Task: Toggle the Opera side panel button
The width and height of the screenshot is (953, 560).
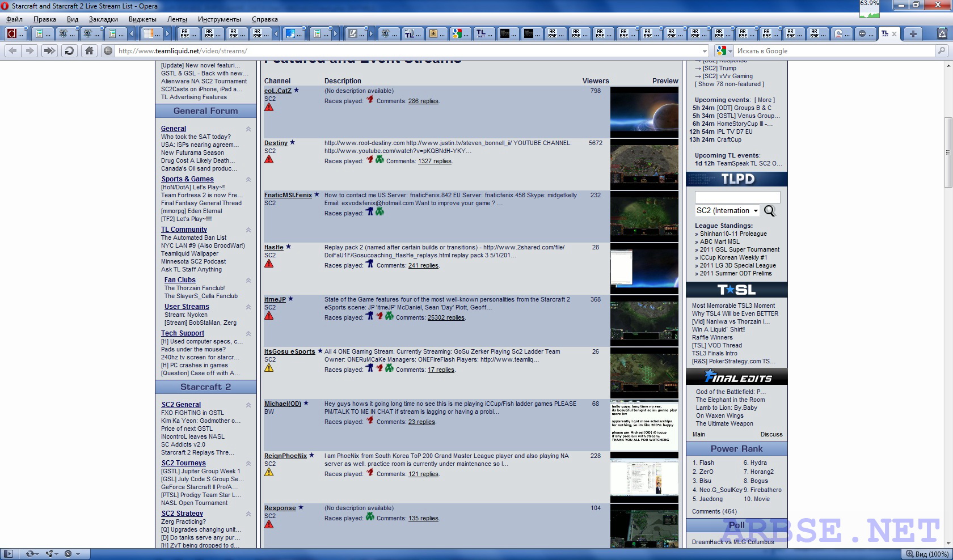Action: tap(8, 554)
